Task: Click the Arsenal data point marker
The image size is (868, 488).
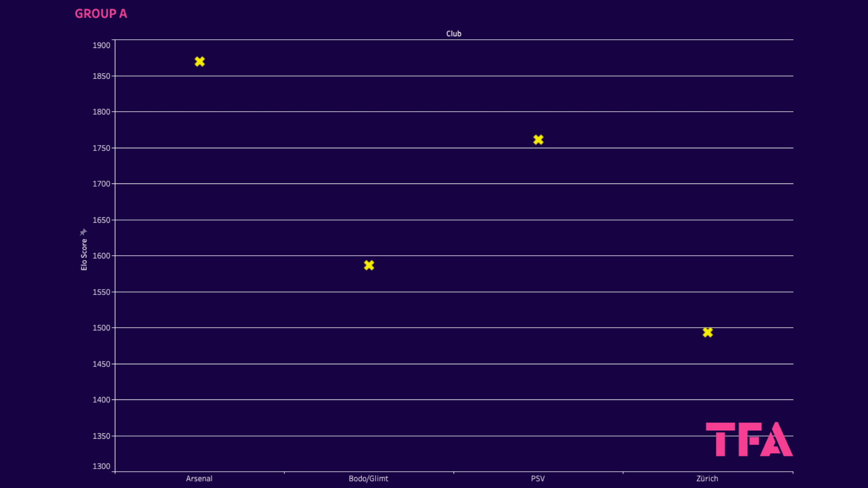Action: pos(200,61)
